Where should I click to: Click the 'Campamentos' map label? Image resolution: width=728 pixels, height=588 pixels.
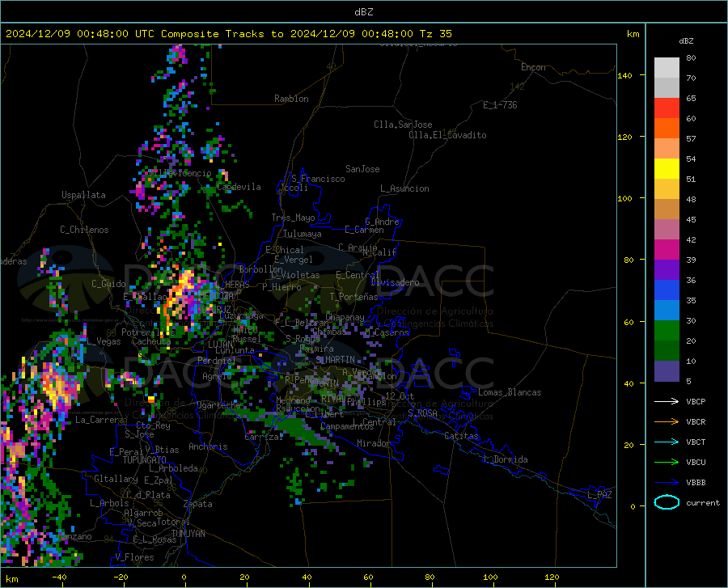click(x=347, y=426)
